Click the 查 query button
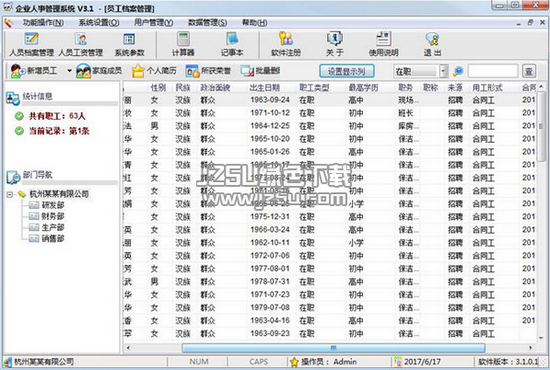Viewport: 550px width, 370px height. [x=529, y=71]
